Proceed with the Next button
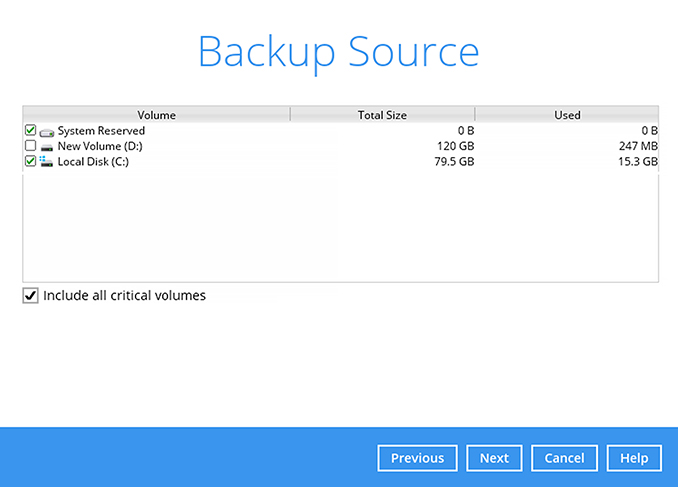678x487 pixels. [x=494, y=458]
